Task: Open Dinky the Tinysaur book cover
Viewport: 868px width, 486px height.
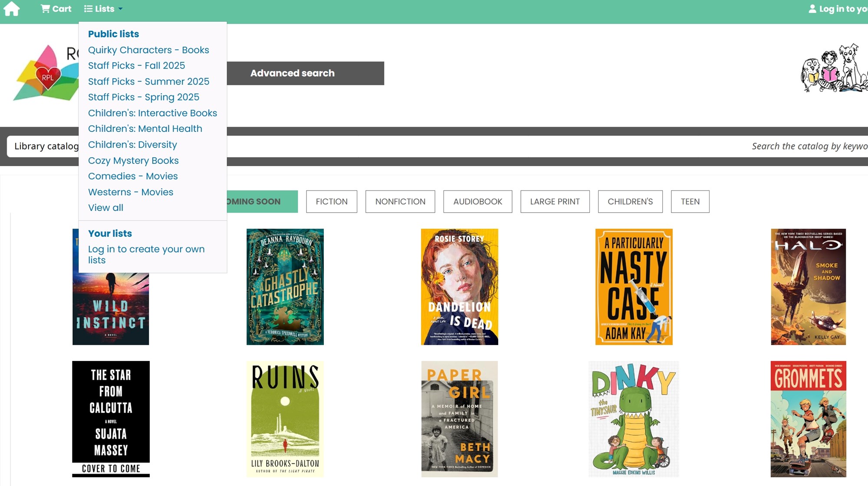Action: [634, 419]
